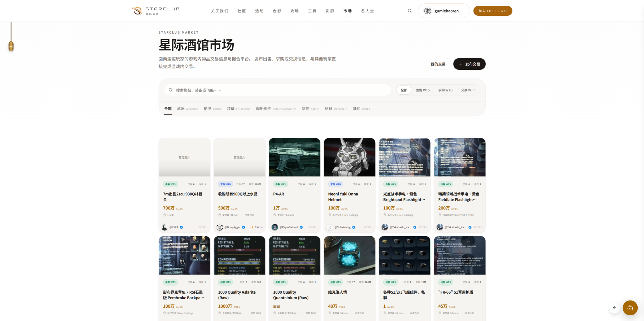Select the 其他 Other category tab

361,109
